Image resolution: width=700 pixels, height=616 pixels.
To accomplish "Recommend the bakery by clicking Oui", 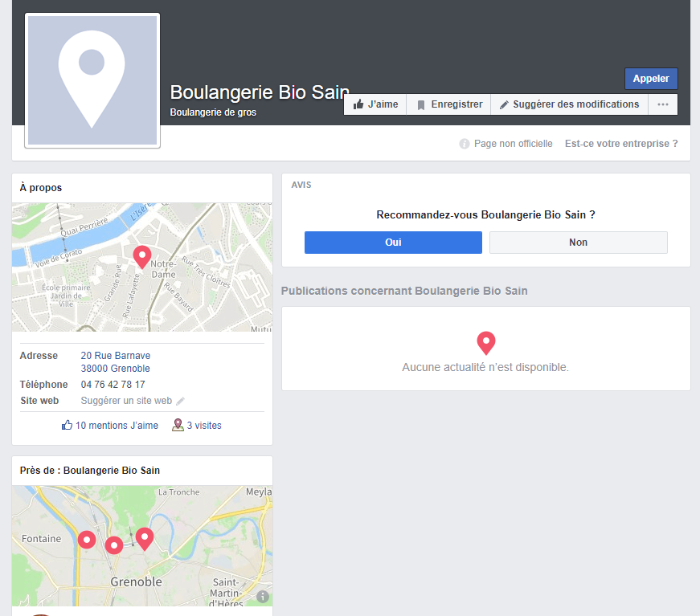I will pos(393,243).
